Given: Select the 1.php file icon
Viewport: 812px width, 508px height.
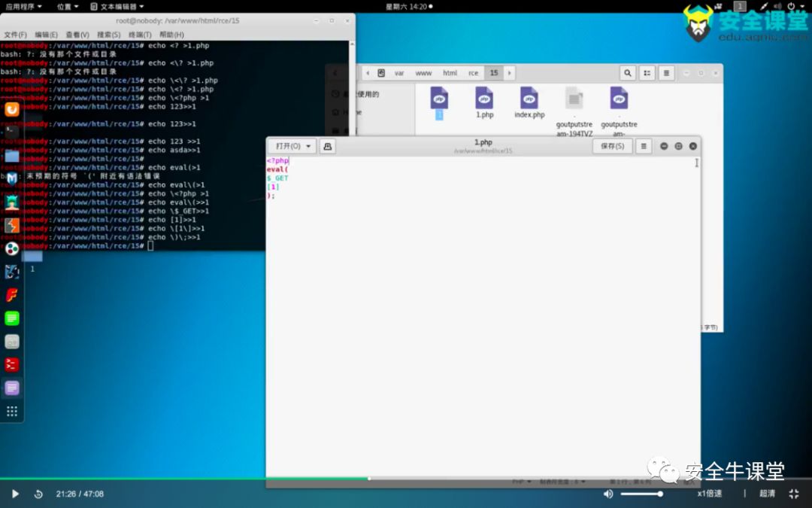Looking at the screenshot, I should 484,102.
